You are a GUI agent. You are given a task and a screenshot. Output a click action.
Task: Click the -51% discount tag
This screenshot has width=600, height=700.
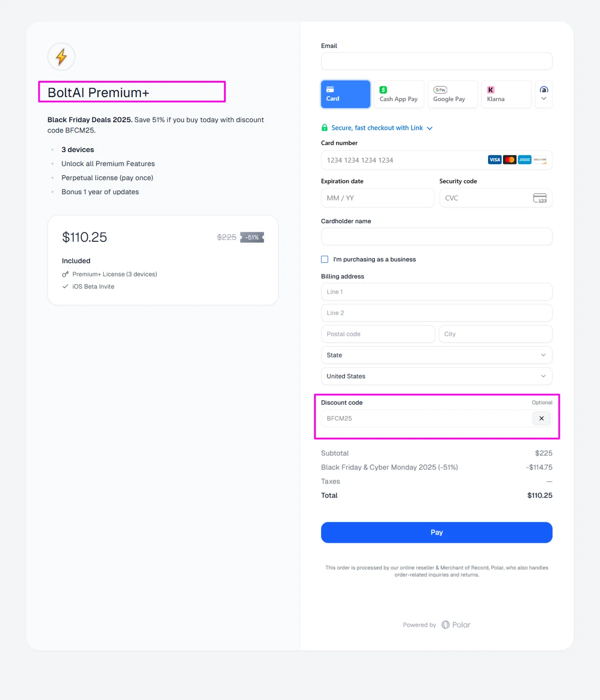[x=252, y=237]
